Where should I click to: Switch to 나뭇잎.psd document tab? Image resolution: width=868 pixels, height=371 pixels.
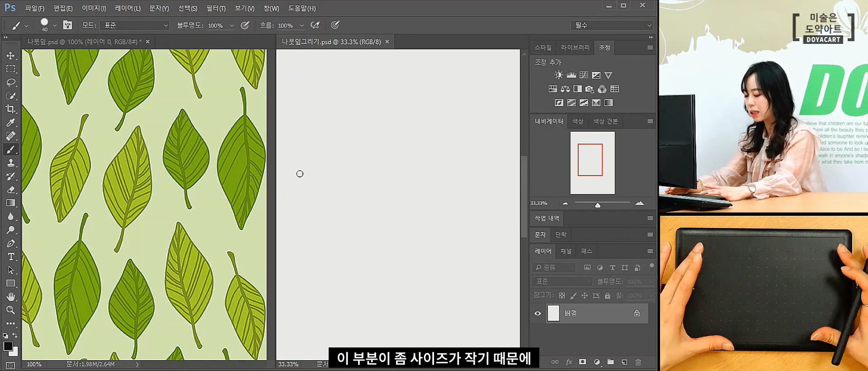point(85,42)
